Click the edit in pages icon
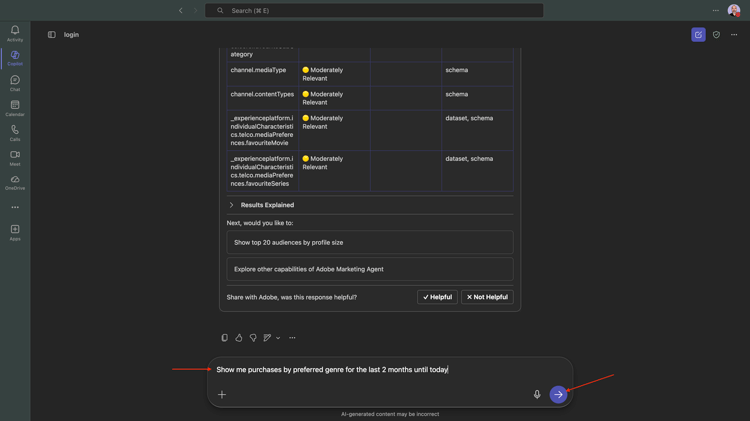This screenshot has width=750, height=421. [267, 338]
